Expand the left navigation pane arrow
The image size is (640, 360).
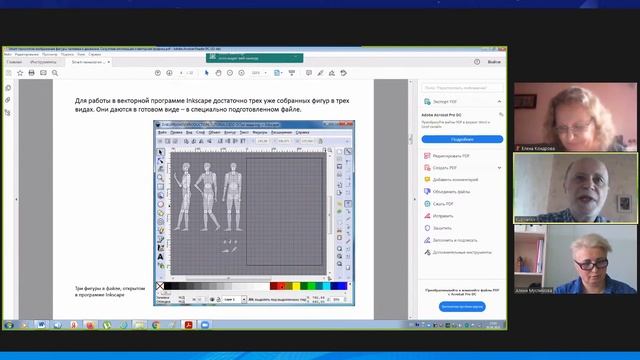pyautogui.click(x=16, y=199)
